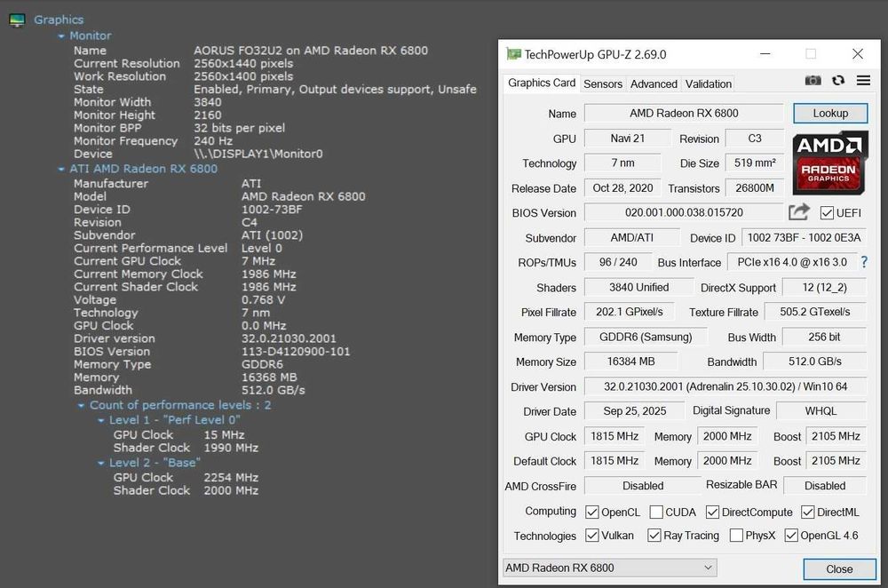Switch to the Sensors tab
The width and height of the screenshot is (888, 588).
[x=603, y=83]
